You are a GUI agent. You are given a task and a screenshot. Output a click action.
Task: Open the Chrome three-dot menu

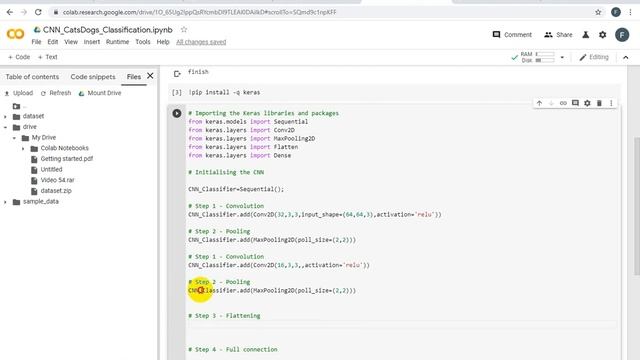pyautogui.click(x=631, y=12)
